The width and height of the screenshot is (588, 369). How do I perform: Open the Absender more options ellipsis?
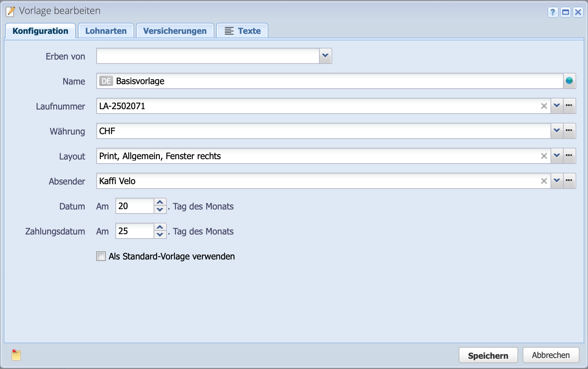[x=569, y=181]
